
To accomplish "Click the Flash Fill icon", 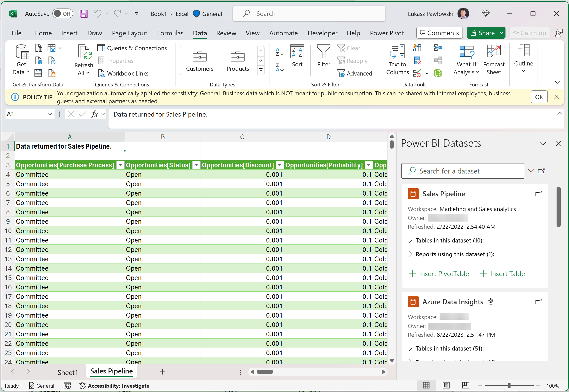I will point(417,48).
